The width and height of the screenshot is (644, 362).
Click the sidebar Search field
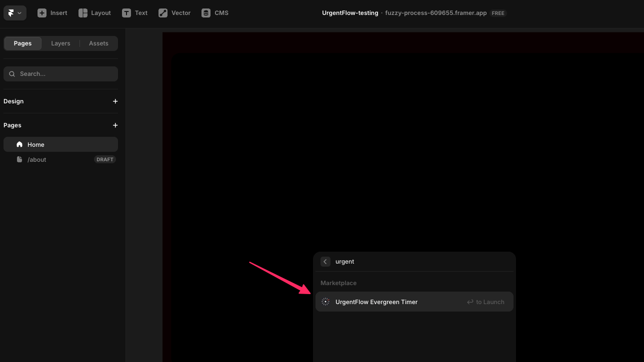[x=60, y=74]
